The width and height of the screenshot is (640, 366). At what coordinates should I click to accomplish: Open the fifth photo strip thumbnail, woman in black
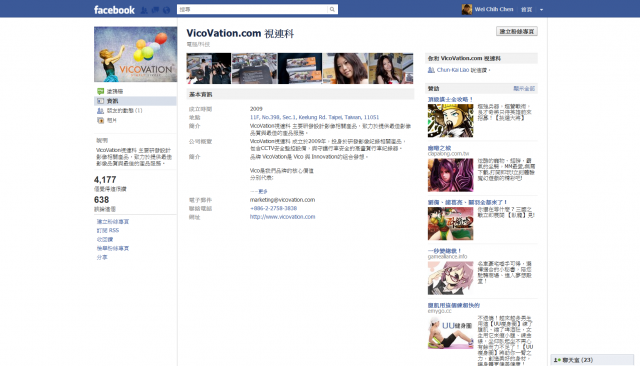click(x=391, y=69)
